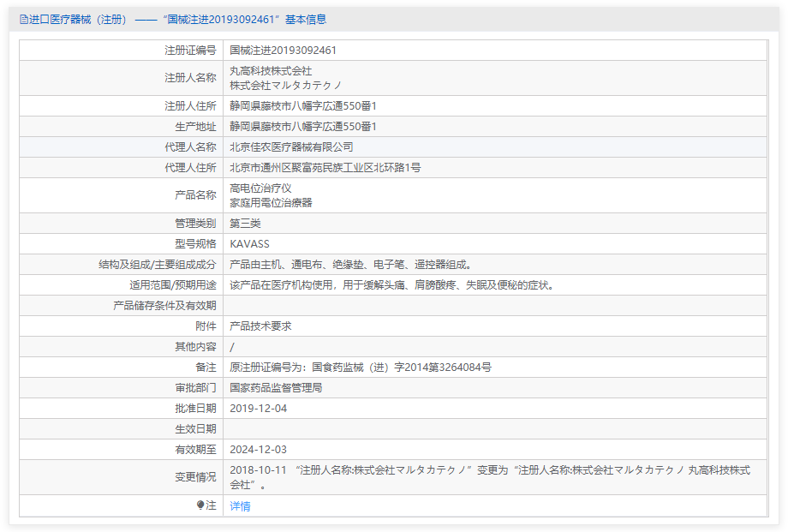Click registrant name 丸高科技株式会社
This screenshot has height=532, width=788.
(x=271, y=71)
